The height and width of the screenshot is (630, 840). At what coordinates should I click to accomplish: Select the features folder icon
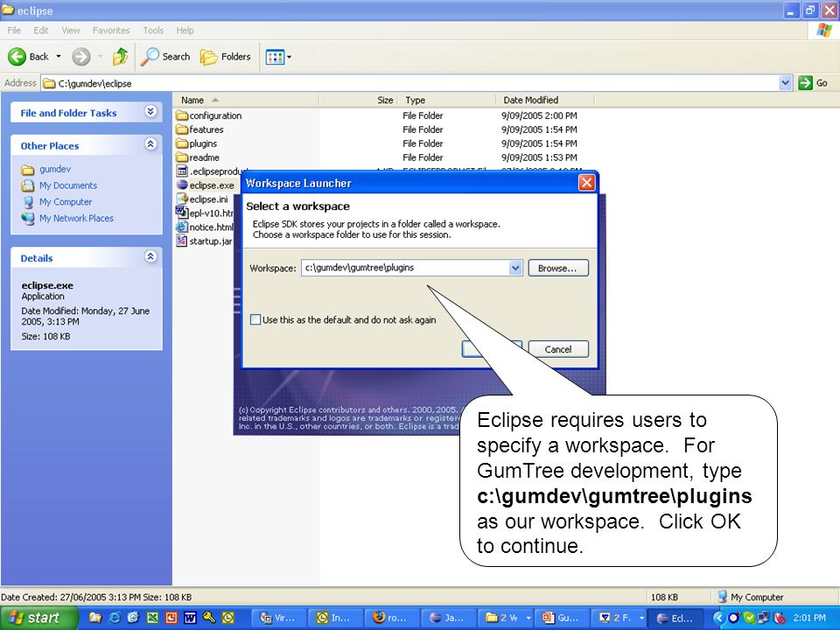coord(182,129)
